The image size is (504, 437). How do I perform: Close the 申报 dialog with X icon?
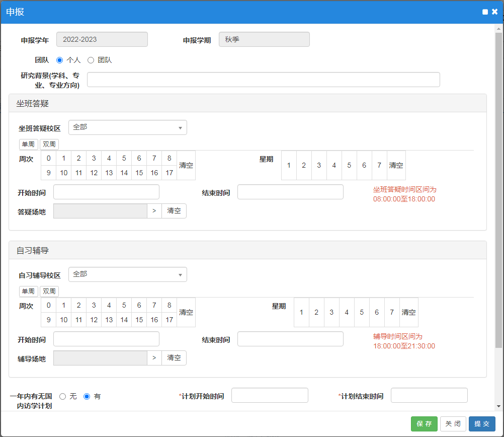pos(495,12)
